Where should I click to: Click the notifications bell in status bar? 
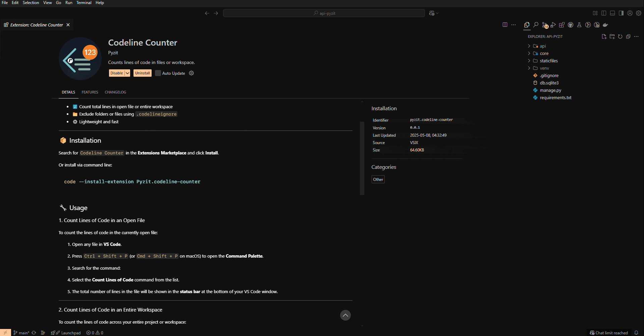[636, 333]
